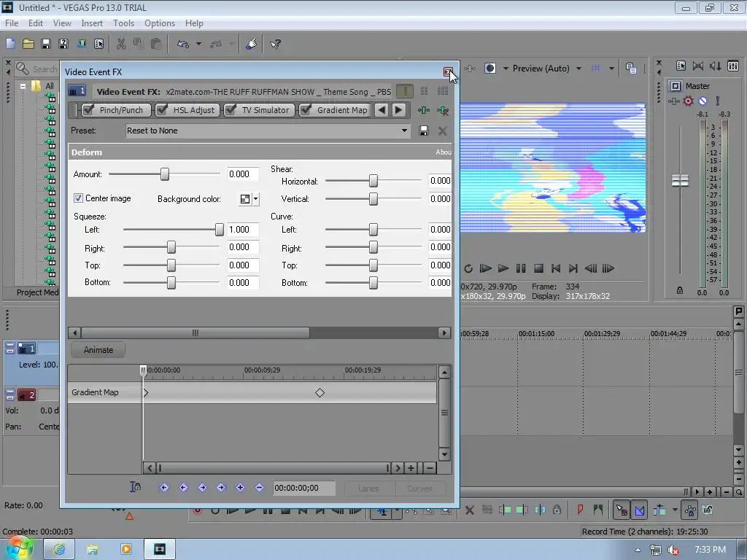The image size is (747, 560).
Task: Open Windows Explorer from taskbar
Action: tap(93, 549)
